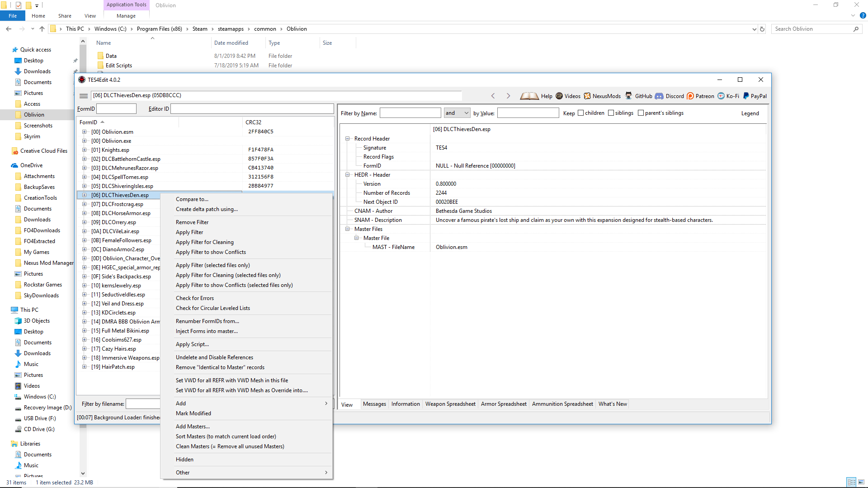Enable the Keep children checkbox
Image resolution: width=868 pixels, height=488 pixels.
[580, 113]
